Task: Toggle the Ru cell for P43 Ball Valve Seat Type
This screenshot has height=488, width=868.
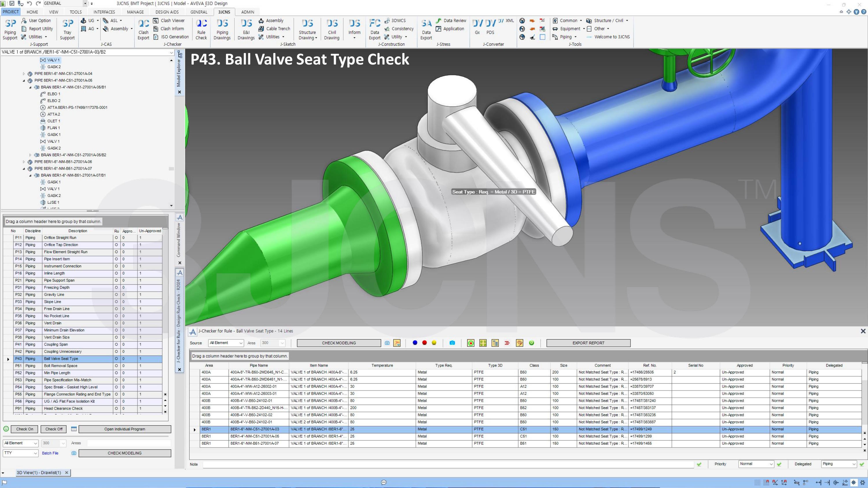Action: click(x=117, y=359)
